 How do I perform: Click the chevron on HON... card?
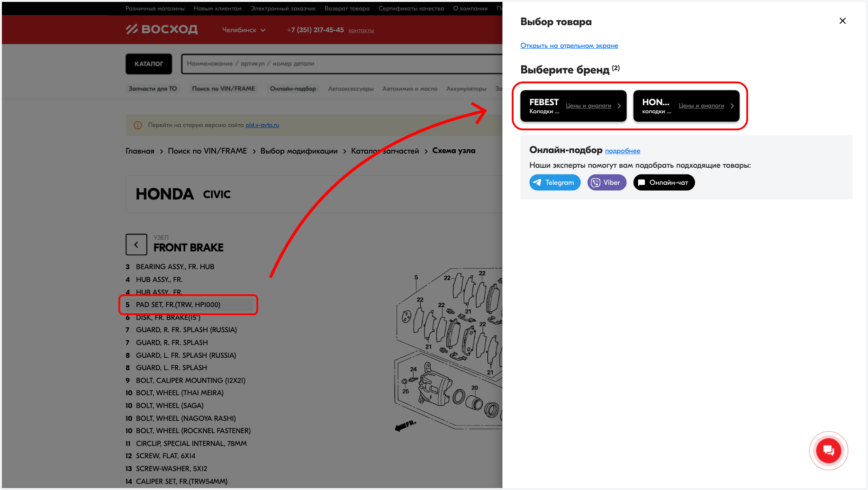tap(732, 106)
